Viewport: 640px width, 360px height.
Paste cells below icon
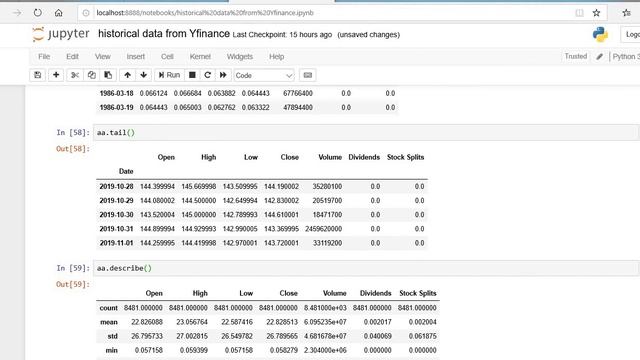pos(108,75)
